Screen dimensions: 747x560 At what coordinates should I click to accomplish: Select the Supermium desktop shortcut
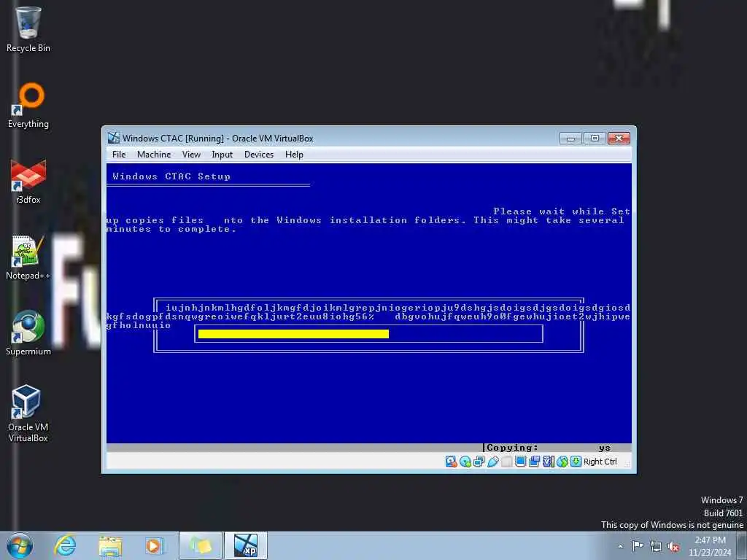[x=28, y=333]
